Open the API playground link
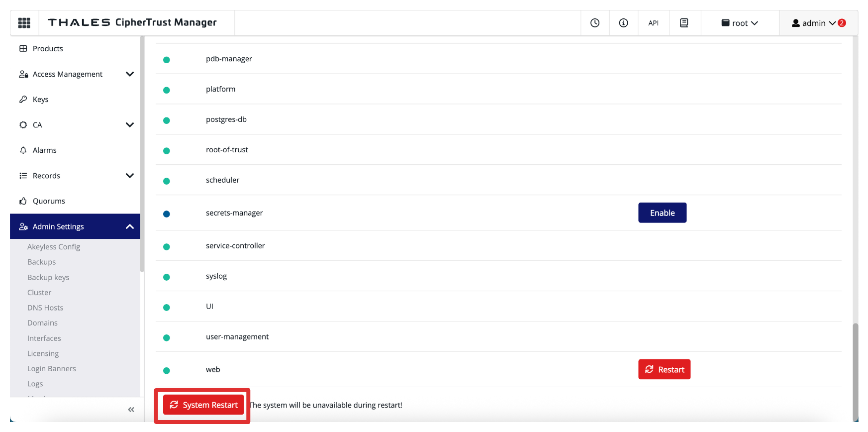Screen dimensions: 868x432 (653, 23)
